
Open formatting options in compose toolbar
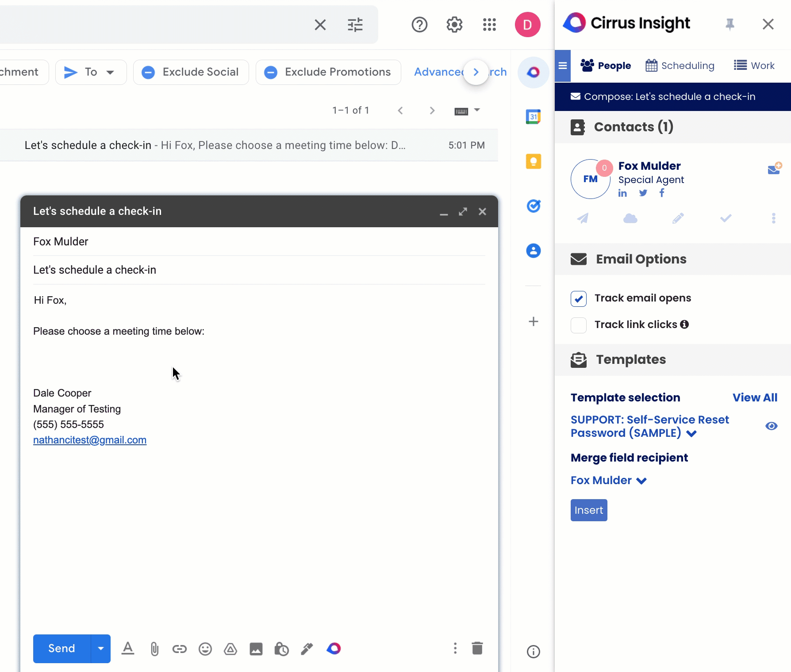tap(128, 649)
